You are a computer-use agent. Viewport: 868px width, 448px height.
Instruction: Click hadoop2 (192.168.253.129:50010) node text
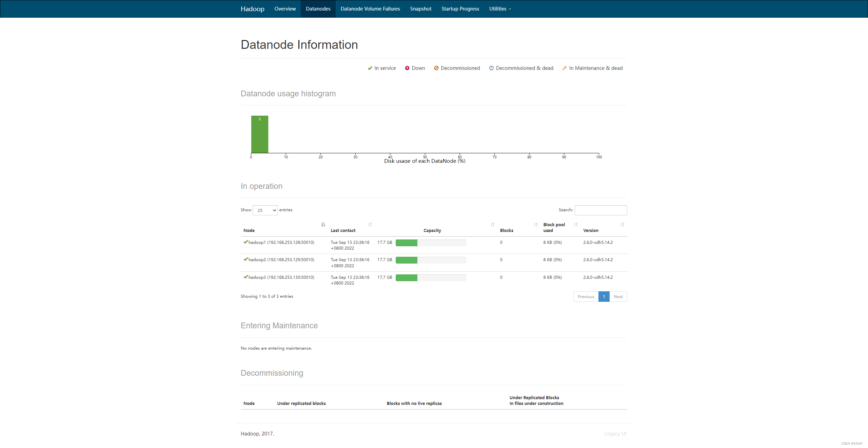[281, 260]
